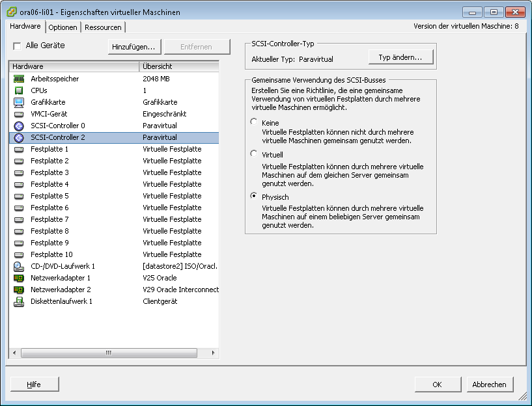532x406 pixels.
Task: Open the Ressourcen tab
Action: [103, 27]
